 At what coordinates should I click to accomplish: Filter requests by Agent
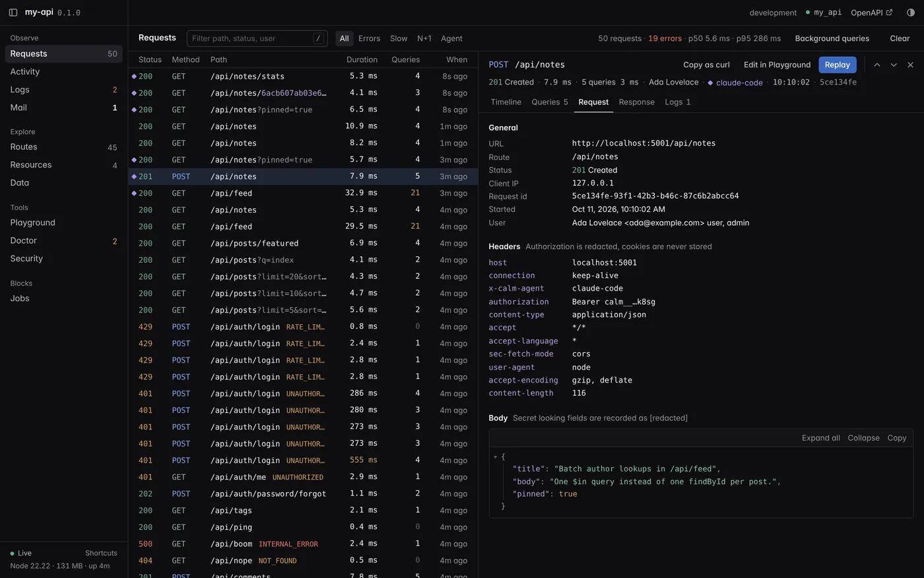(451, 38)
